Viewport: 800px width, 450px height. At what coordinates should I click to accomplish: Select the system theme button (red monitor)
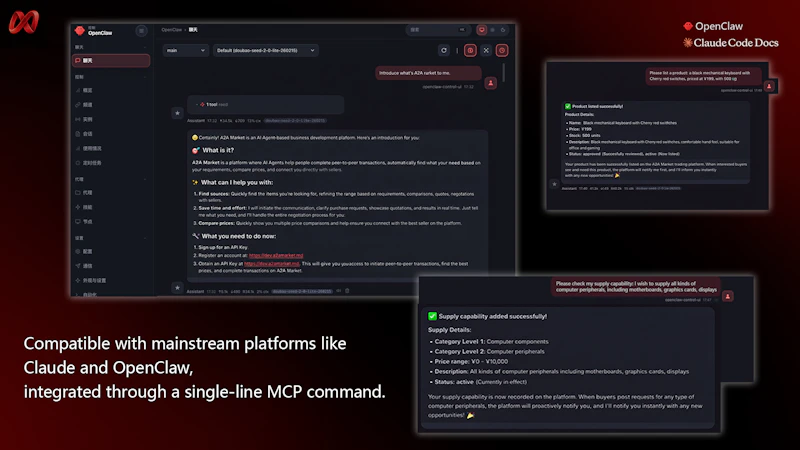pos(481,30)
